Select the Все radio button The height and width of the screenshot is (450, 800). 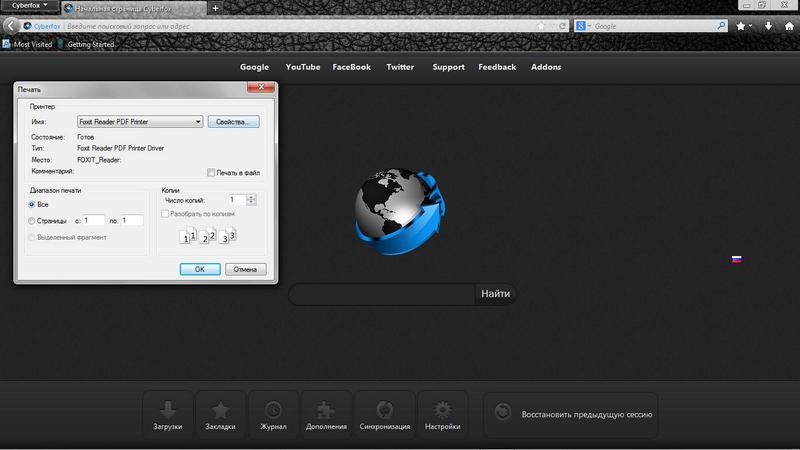click(32, 204)
